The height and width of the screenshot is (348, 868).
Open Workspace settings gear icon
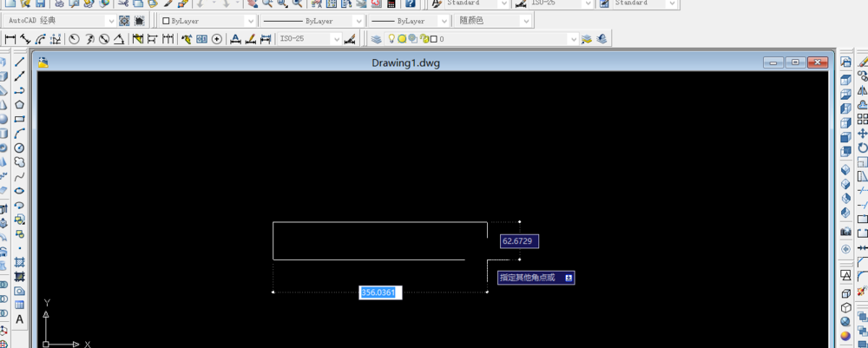(124, 21)
